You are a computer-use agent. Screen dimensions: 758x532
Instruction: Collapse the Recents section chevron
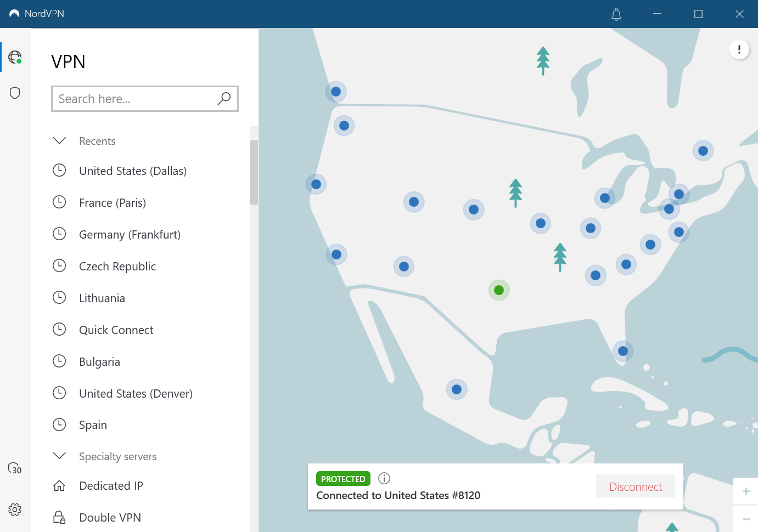tap(59, 140)
